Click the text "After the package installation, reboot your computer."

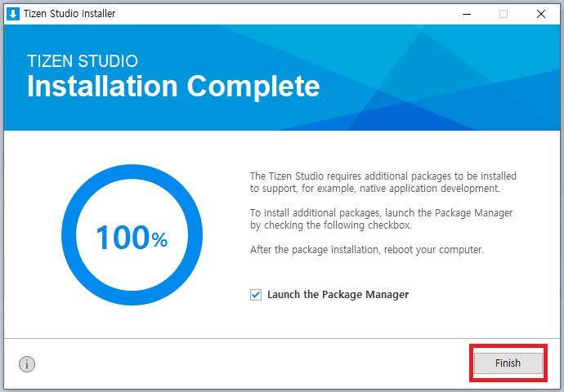tap(367, 250)
